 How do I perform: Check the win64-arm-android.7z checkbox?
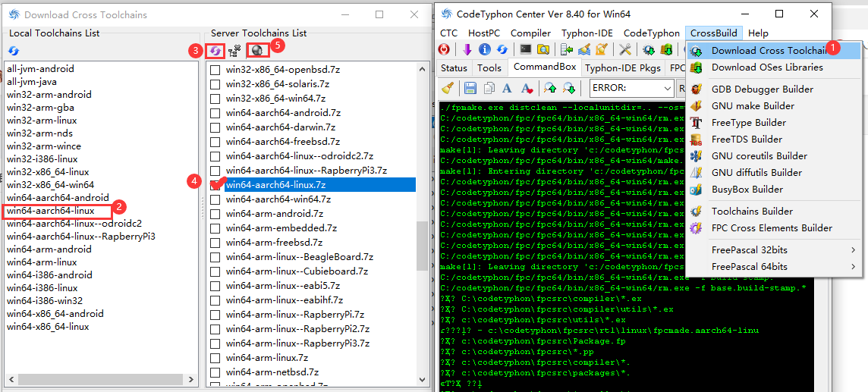click(215, 213)
